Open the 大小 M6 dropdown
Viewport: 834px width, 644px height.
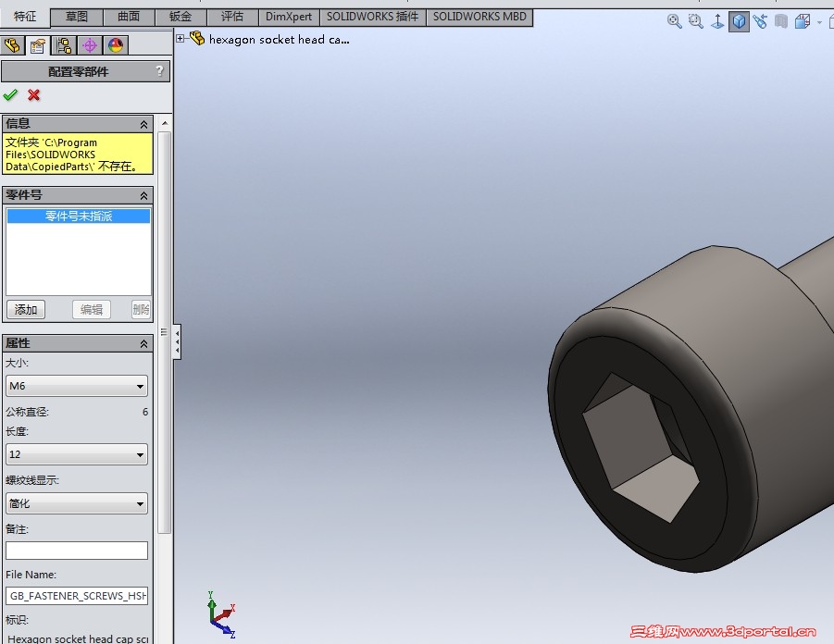click(77, 386)
